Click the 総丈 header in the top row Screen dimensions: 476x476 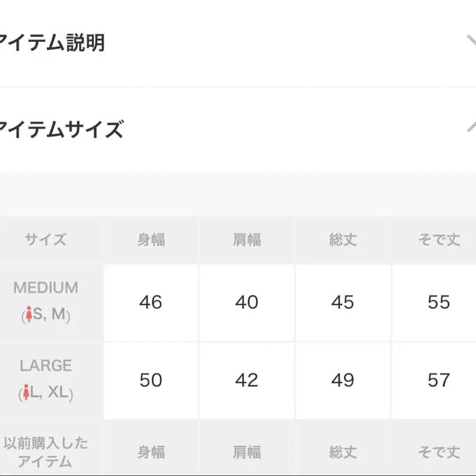343,240
